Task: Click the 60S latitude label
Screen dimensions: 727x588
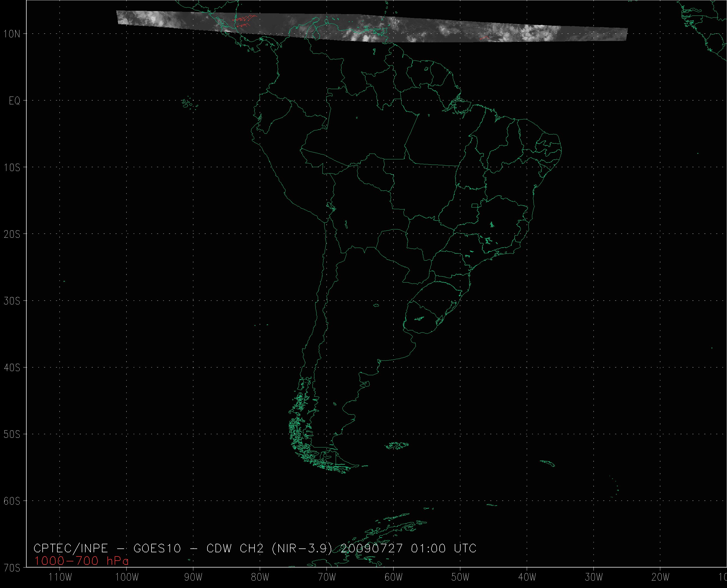Action: (x=12, y=501)
